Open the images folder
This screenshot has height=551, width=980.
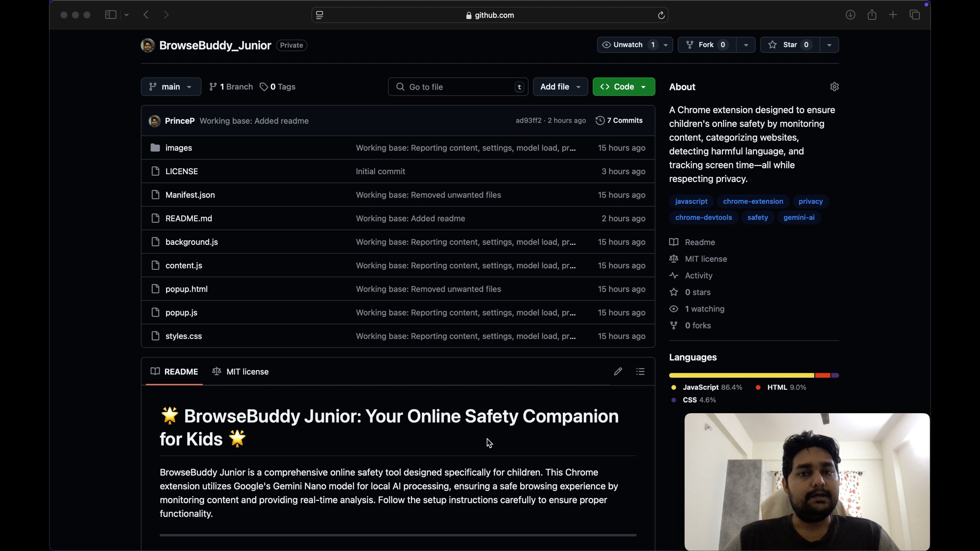click(178, 148)
